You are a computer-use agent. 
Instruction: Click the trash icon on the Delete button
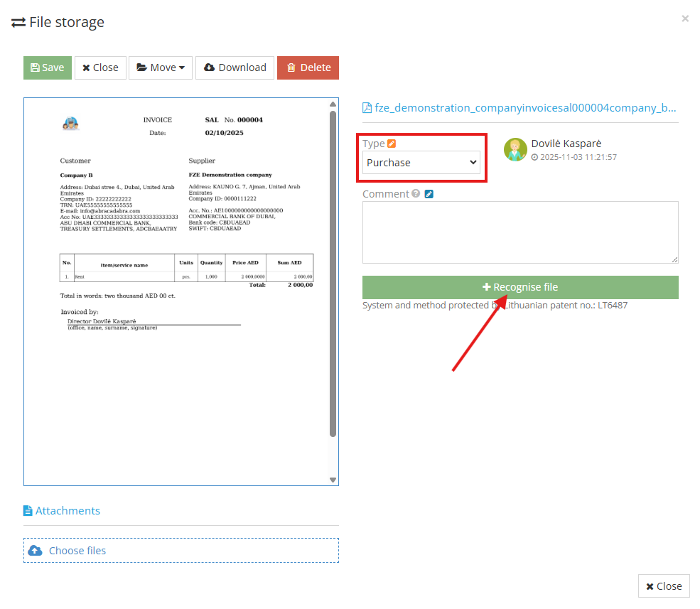[293, 68]
